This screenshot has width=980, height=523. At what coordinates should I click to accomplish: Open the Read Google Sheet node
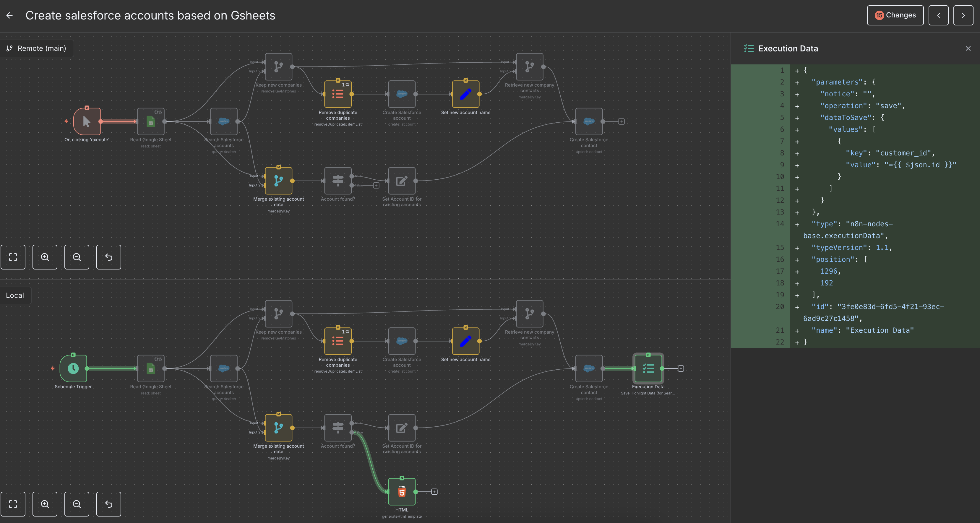pyautogui.click(x=151, y=368)
